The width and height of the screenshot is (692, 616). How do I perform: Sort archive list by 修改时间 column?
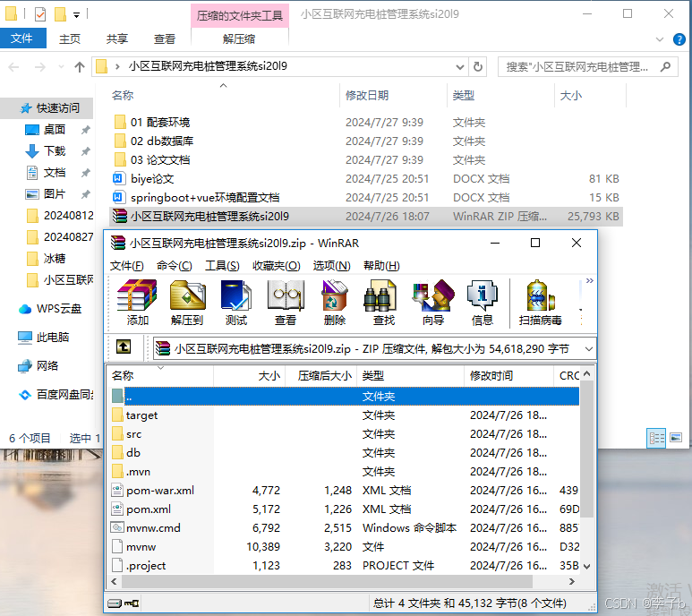tap(508, 375)
